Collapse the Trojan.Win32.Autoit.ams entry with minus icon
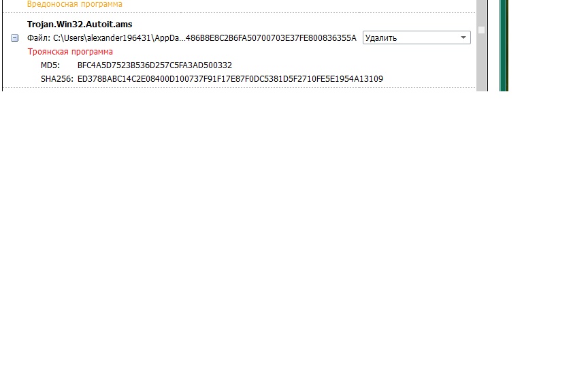588x368 pixels. [x=14, y=38]
